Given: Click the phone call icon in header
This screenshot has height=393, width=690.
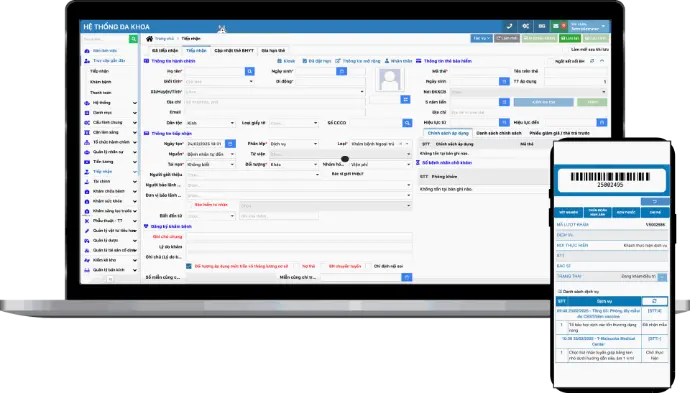Looking at the screenshot, I should pyautogui.click(x=509, y=26).
